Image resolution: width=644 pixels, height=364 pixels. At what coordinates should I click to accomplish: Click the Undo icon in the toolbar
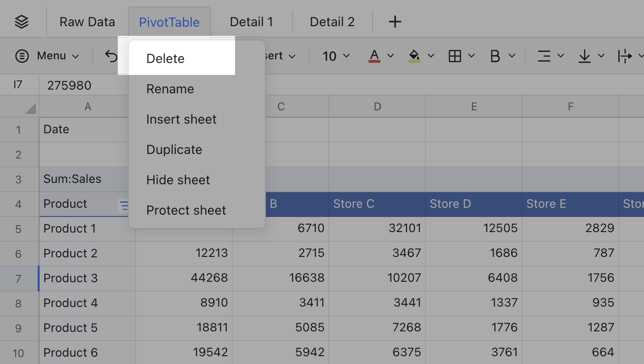(110, 55)
